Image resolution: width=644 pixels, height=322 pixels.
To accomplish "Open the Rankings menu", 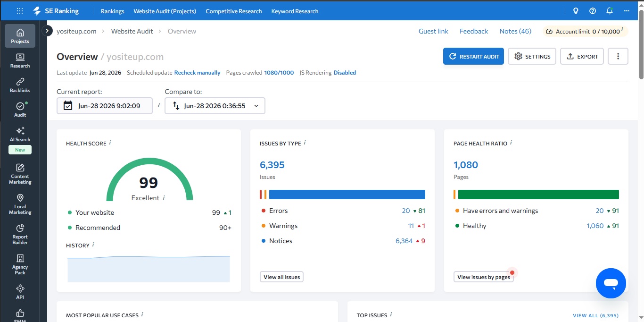I will (113, 11).
